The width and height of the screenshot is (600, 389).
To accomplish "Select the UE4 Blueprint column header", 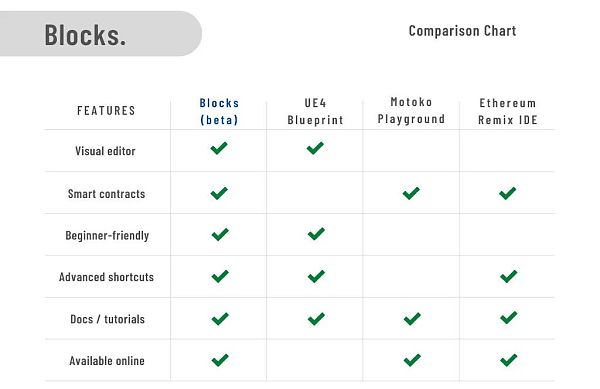I will click(x=315, y=111).
